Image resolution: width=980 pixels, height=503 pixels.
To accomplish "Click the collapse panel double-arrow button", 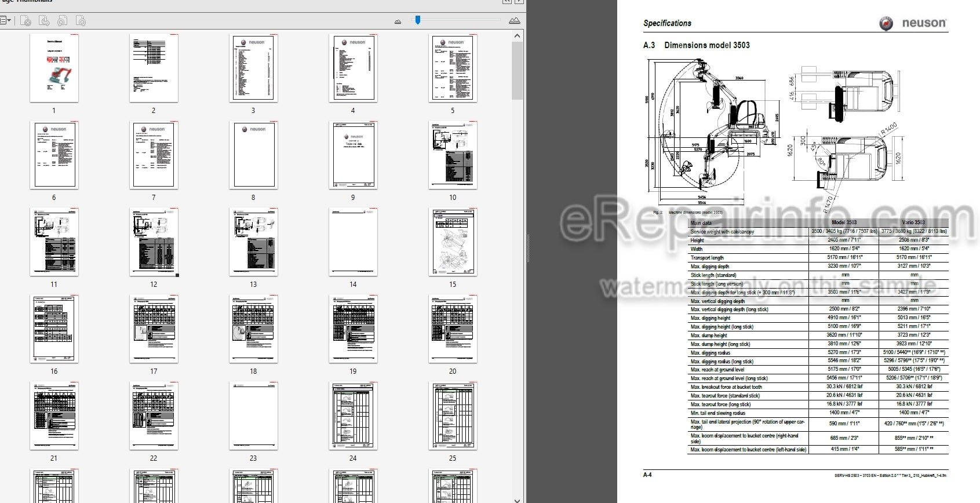I will point(507,2).
